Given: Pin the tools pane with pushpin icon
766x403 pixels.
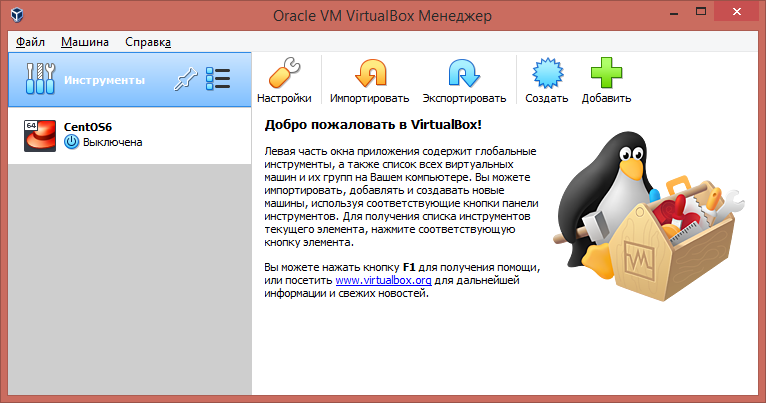Looking at the screenshot, I should point(186,79).
